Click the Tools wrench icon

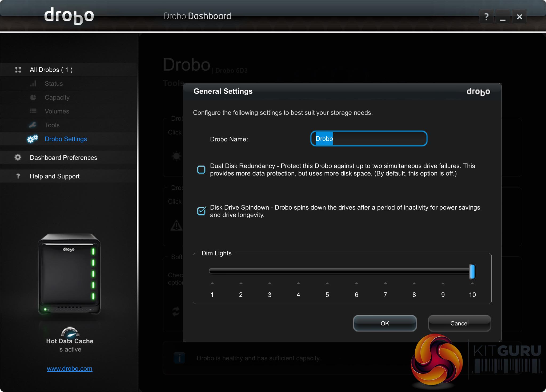click(x=33, y=125)
